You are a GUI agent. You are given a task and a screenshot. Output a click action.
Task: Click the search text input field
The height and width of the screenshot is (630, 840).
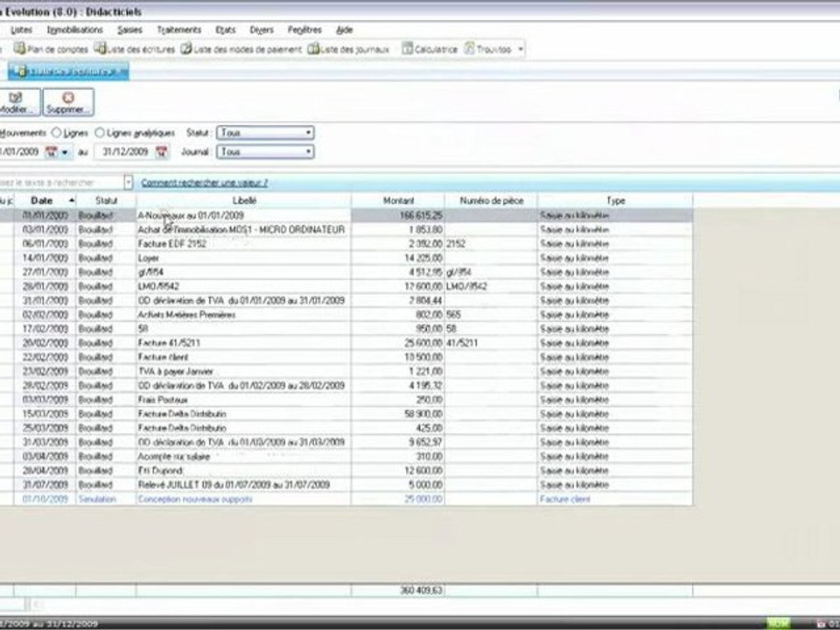click(61, 183)
